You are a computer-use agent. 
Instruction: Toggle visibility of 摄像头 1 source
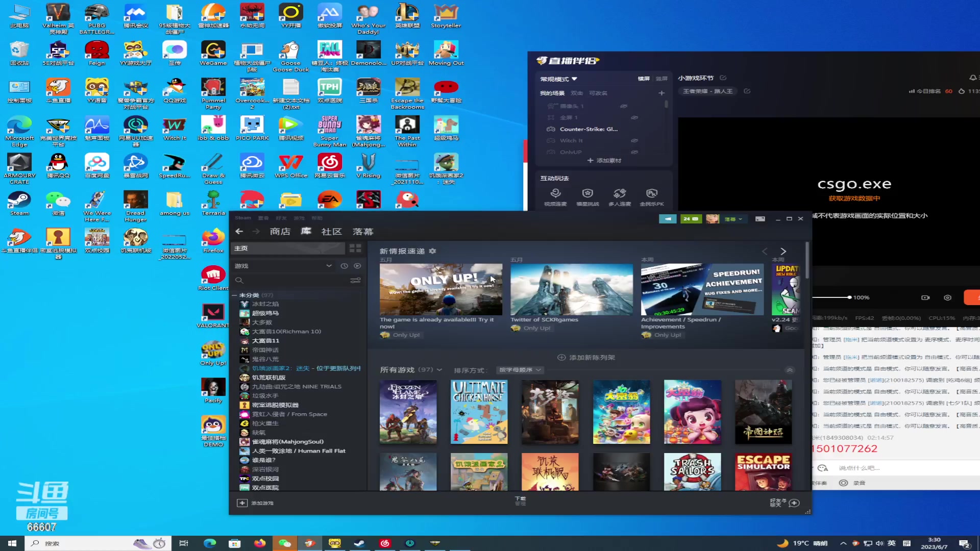click(623, 106)
